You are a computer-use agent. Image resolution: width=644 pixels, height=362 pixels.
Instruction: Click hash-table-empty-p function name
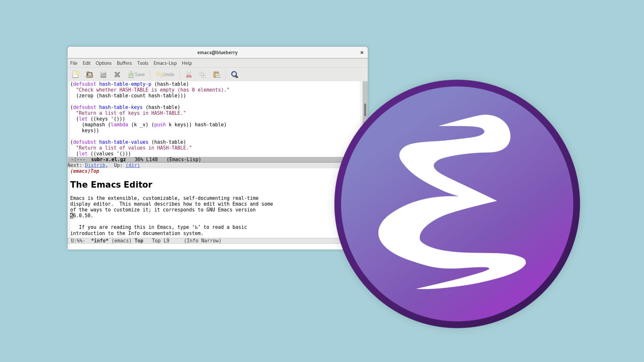point(125,84)
